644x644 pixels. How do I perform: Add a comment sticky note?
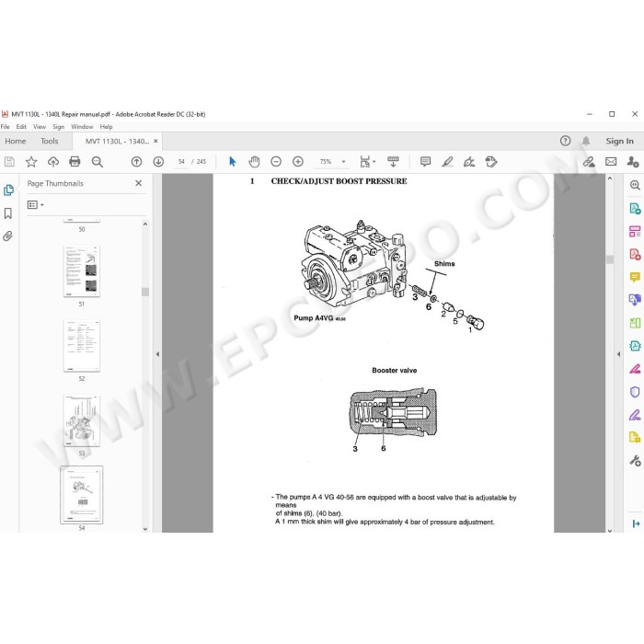click(425, 162)
